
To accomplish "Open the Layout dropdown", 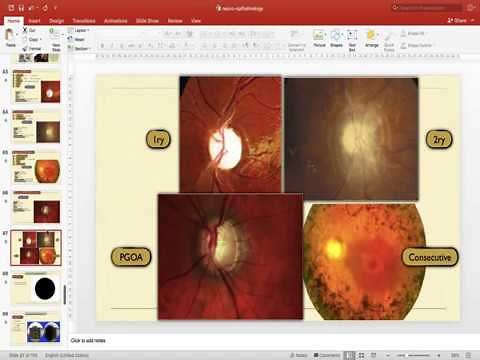I will click(79, 30).
